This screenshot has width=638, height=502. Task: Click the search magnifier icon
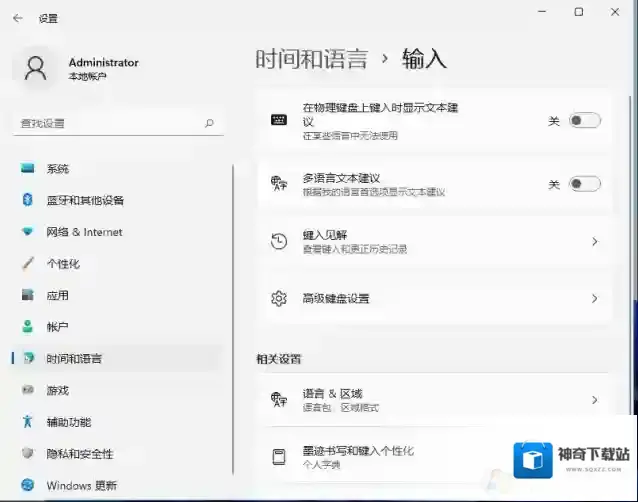pyautogui.click(x=209, y=123)
